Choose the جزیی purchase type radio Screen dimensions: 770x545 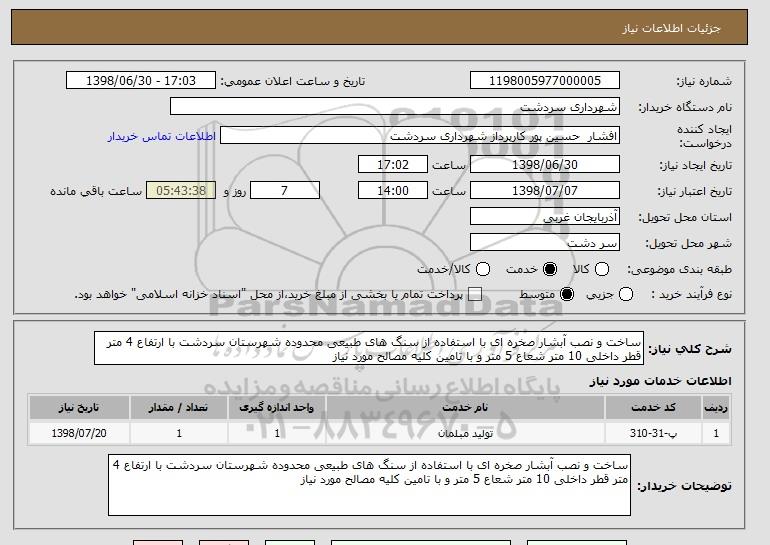pyautogui.click(x=626, y=295)
